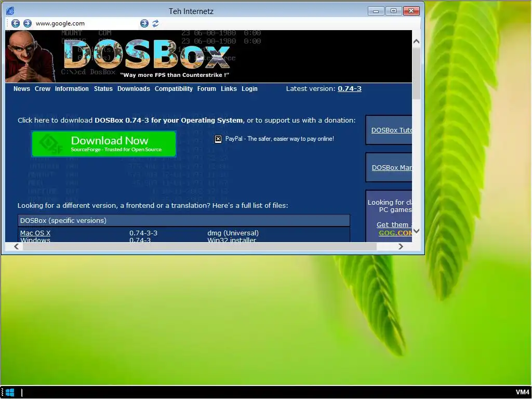532x399 pixels.
Task: Click the DOSBox (specific versions) header
Action: (x=184, y=220)
